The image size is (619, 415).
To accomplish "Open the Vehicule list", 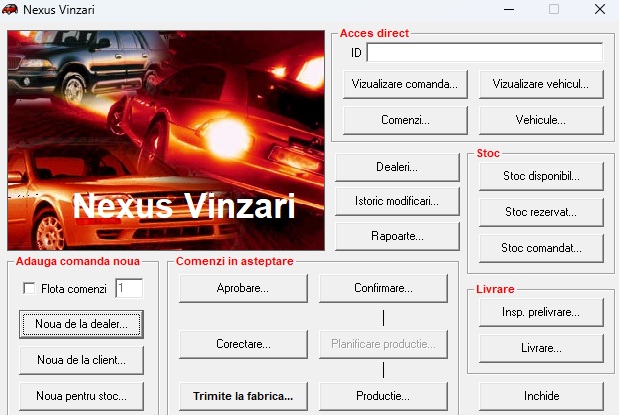I will coord(541,120).
